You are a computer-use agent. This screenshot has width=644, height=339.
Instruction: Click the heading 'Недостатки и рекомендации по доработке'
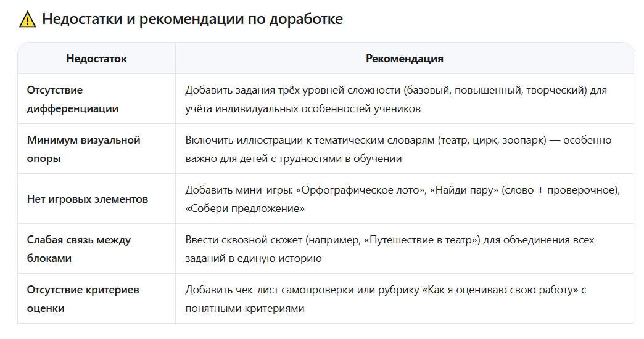coord(192,19)
